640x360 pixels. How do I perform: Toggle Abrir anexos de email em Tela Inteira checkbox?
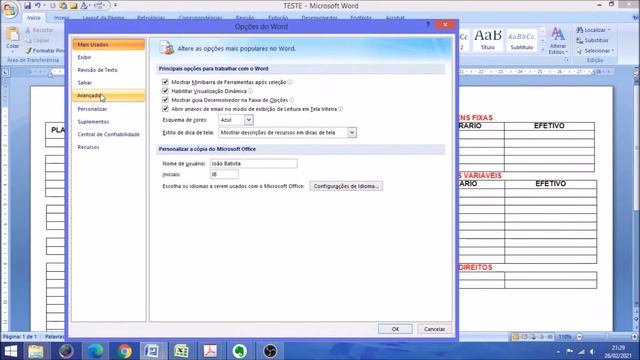tap(165, 109)
